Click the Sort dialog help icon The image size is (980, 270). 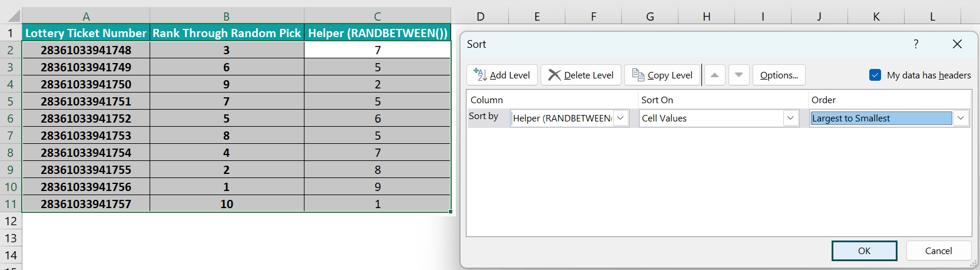coord(916,44)
